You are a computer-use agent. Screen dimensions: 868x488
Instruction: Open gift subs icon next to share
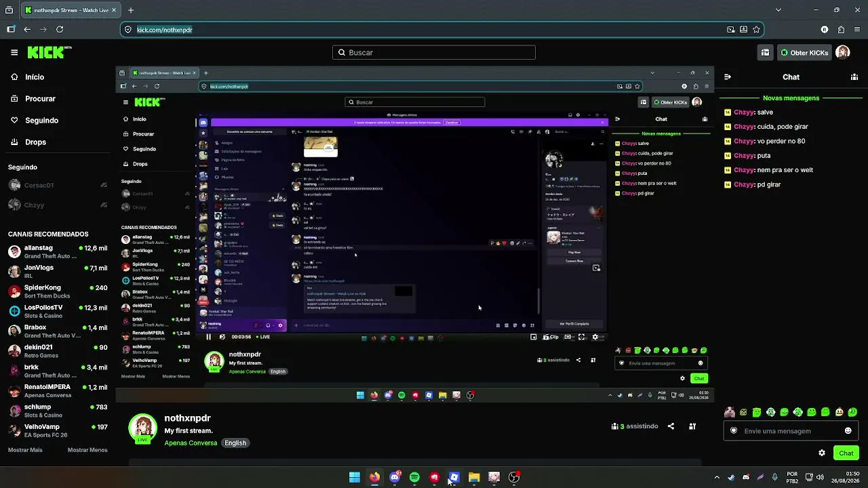(x=692, y=426)
